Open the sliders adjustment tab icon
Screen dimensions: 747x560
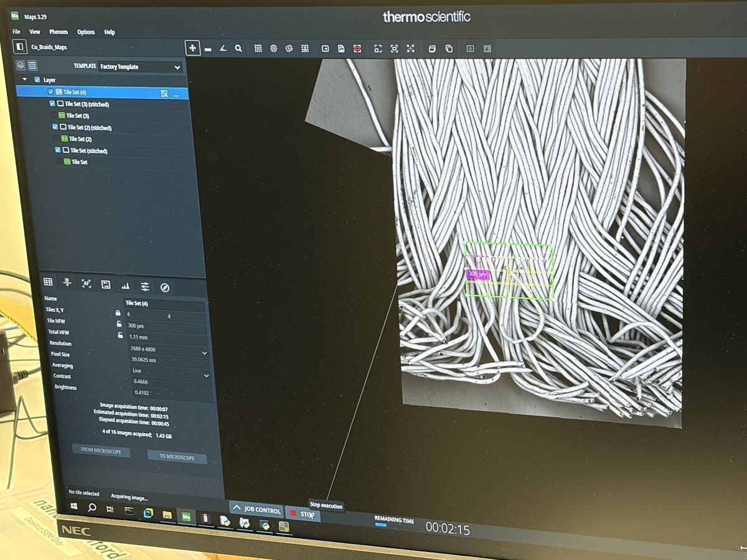pos(145,286)
